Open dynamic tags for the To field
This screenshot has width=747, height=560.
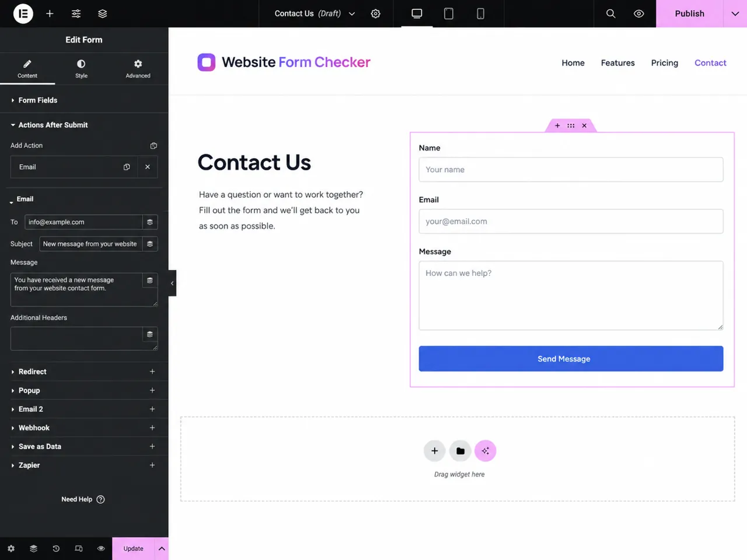coord(150,222)
